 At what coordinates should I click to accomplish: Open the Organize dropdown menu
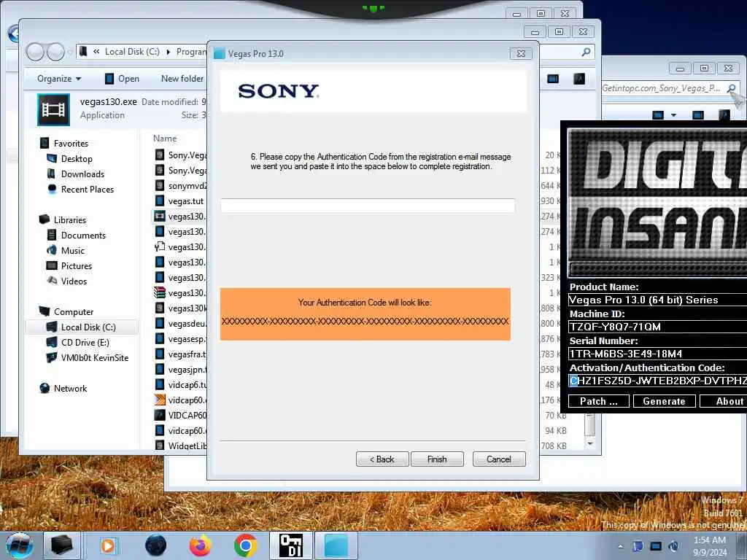pyautogui.click(x=59, y=79)
